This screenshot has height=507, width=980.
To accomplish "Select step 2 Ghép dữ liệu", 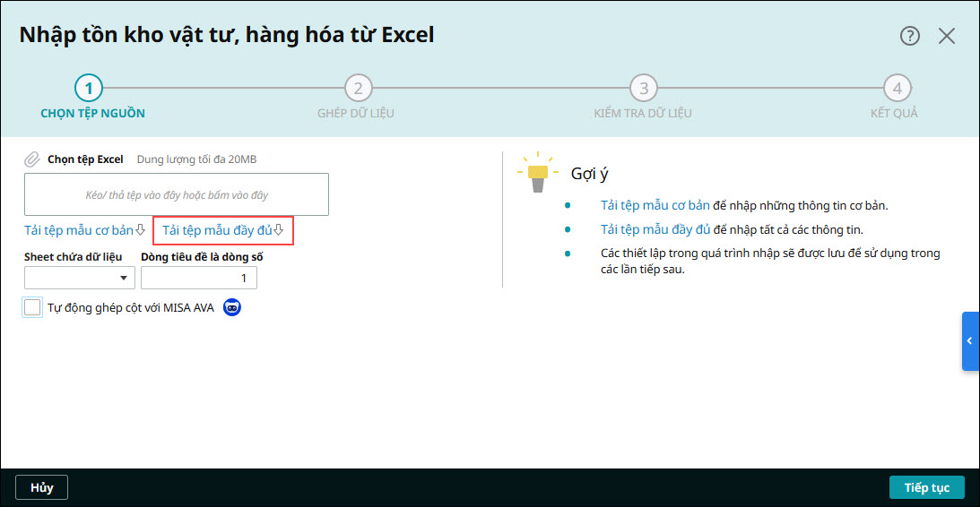I will click(x=358, y=89).
